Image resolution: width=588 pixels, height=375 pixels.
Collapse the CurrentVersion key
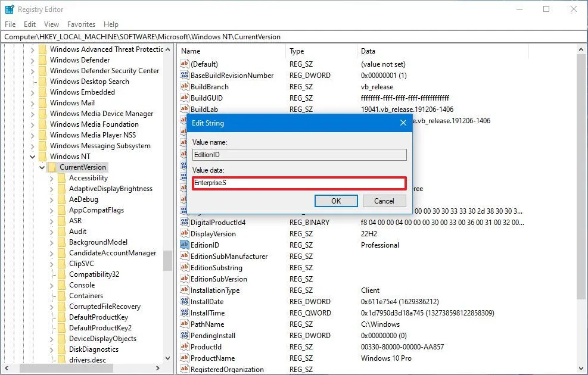pyautogui.click(x=42, y=167)
